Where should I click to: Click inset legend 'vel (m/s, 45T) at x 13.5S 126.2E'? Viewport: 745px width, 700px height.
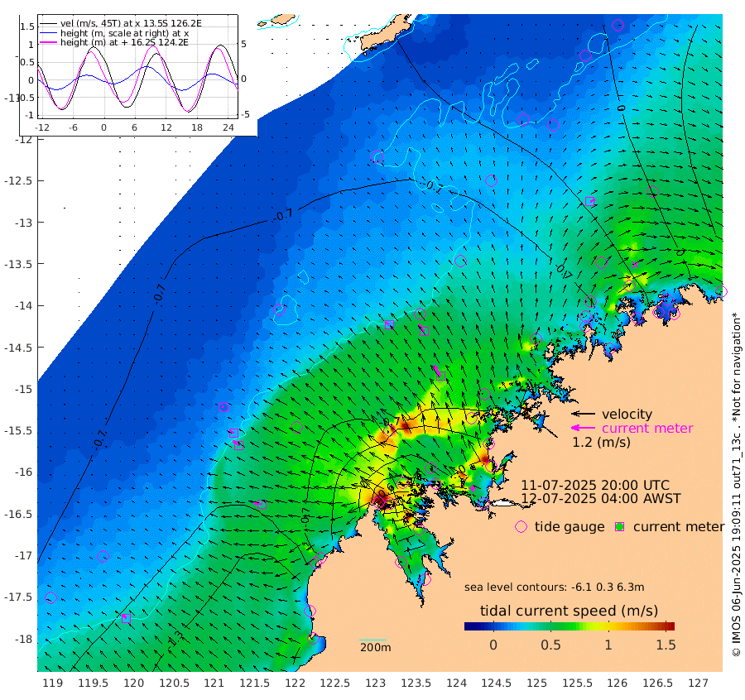[131, 23]
